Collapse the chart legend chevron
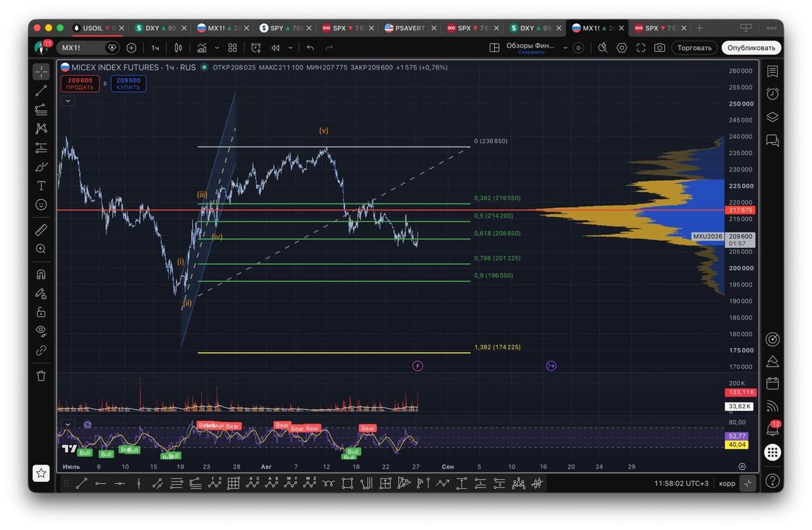Viewport: 812px width, 530px height. coord(68,100)
